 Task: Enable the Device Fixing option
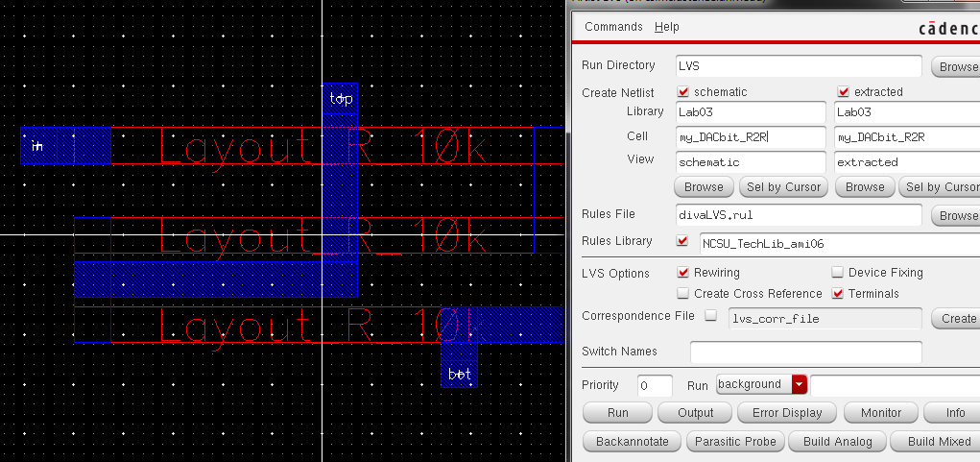tap(838, 274)
